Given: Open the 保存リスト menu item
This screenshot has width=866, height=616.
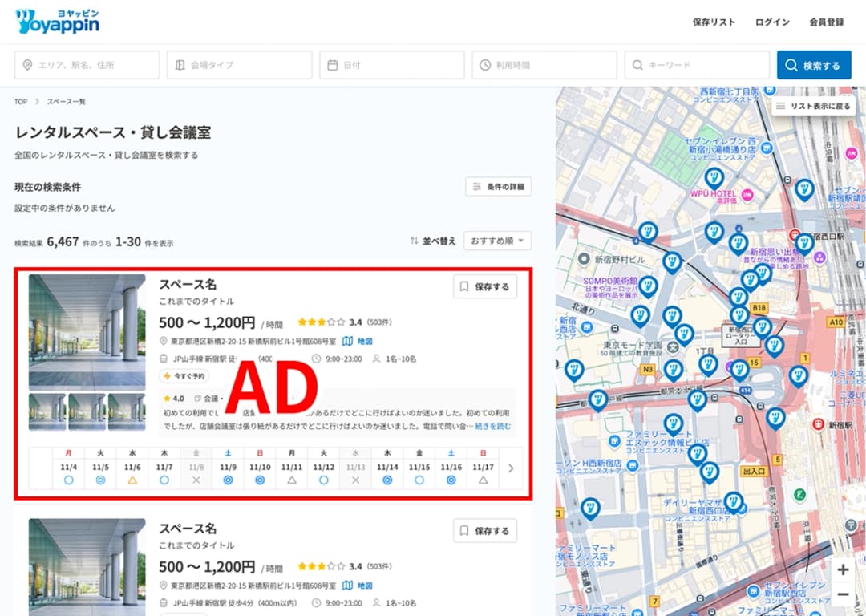Looking at the screenshot, I should pyautogui.click(x=714, y=22).
